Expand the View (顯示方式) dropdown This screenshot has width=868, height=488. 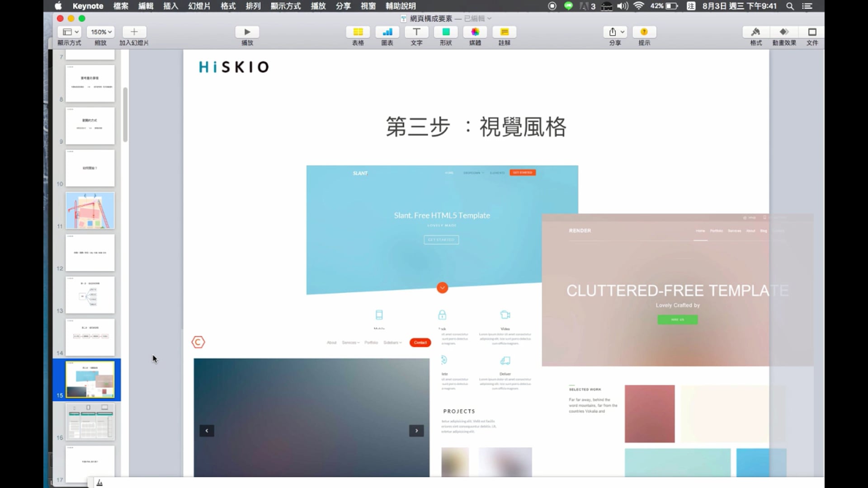tap(70, 32)
